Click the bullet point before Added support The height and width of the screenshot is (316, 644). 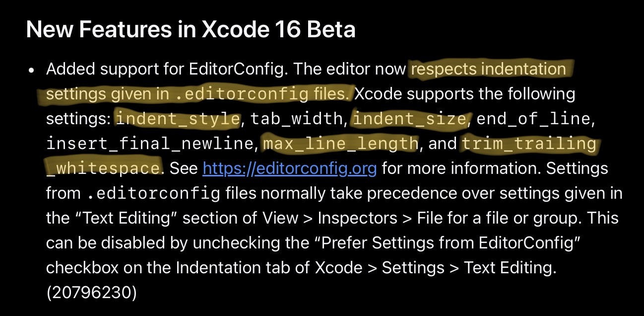[31, 70]
